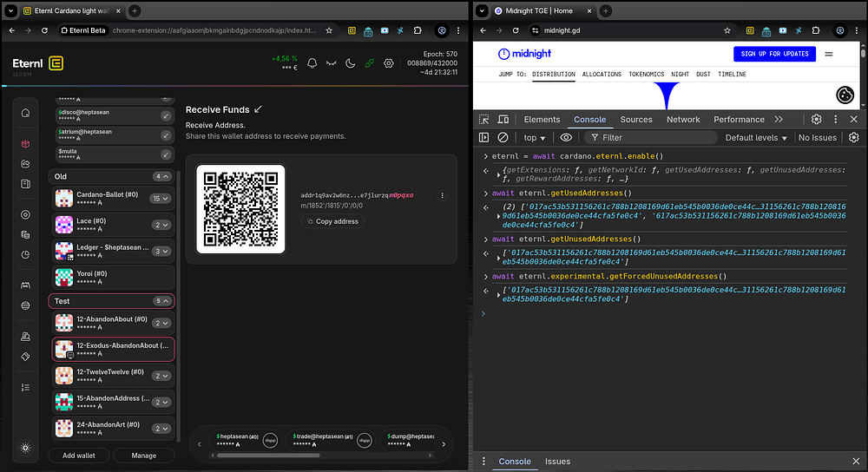Open the top JavaScript context dropdown
Viewport: 868px width, 472px height.
coord(534,138)
